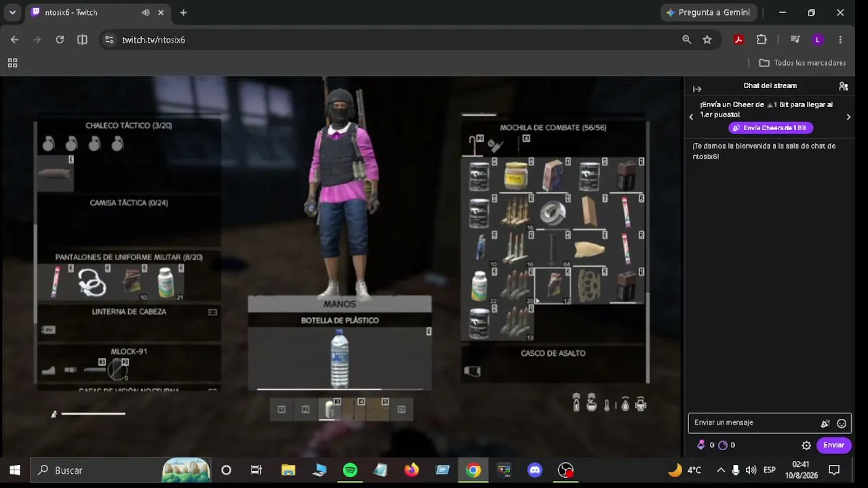Click the CAMISA TÁCTICA (0/24) header

coord(129,203)
